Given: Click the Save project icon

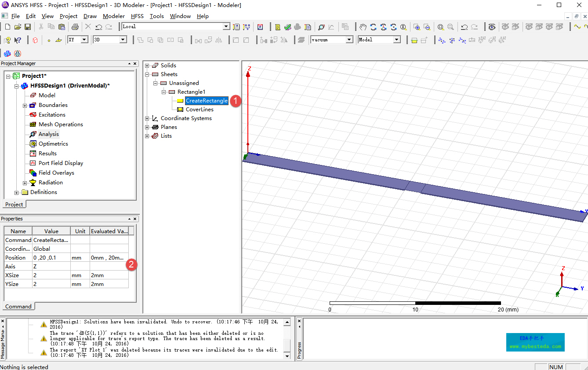Looking at the screenshot, I should [x=27, y=27].
